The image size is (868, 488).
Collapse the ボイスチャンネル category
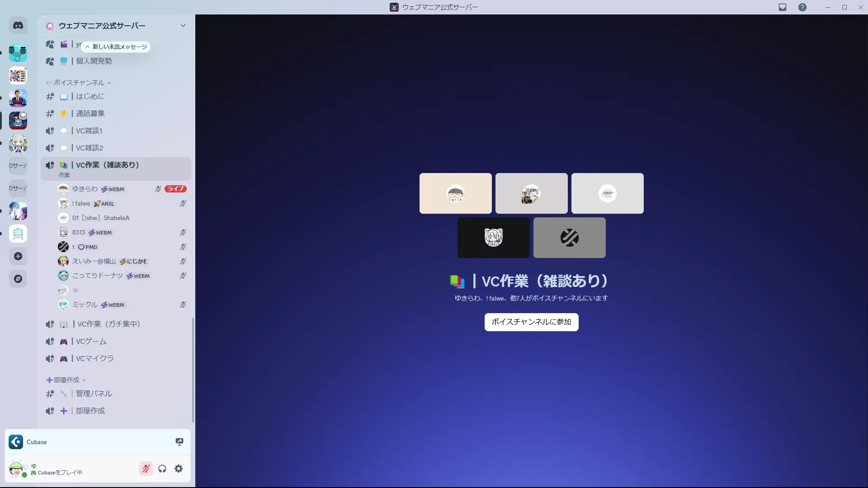coord(79,83)
